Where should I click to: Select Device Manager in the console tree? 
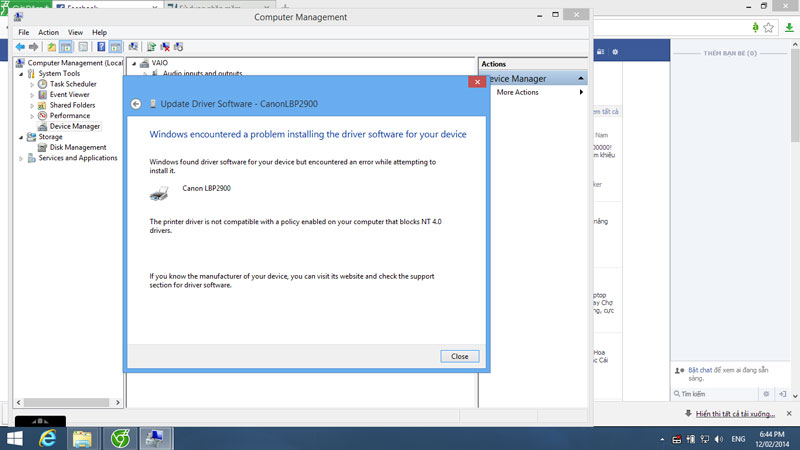point(74,126)
